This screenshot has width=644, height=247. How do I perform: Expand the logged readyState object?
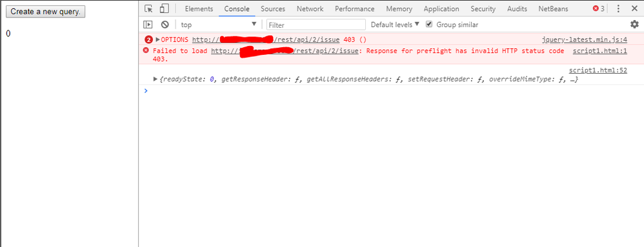click(155, 79)
